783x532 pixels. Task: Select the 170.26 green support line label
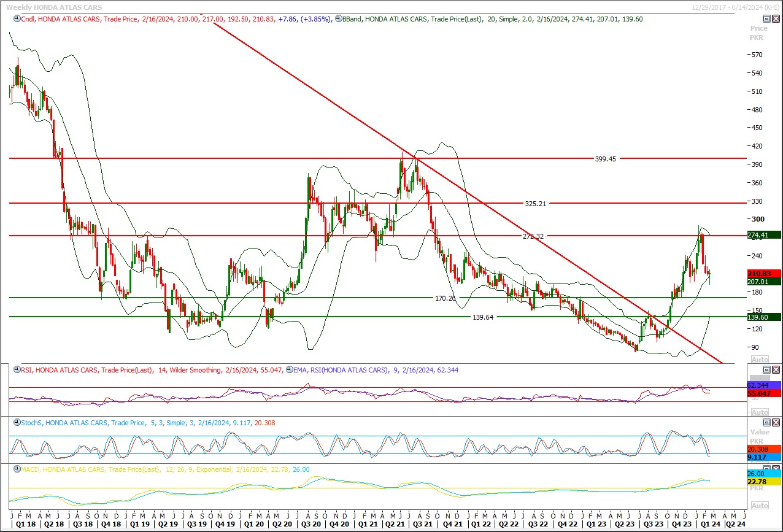point(445,298)
